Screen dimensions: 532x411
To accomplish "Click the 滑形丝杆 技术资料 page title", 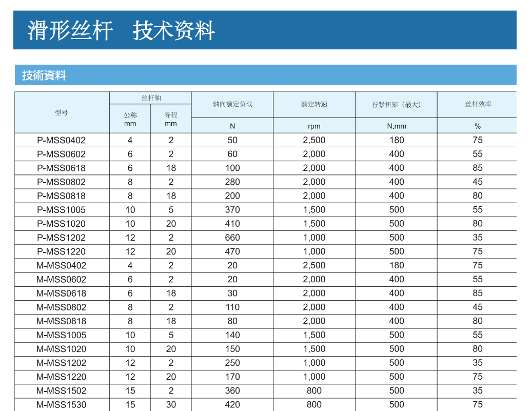I will (121, 31).
